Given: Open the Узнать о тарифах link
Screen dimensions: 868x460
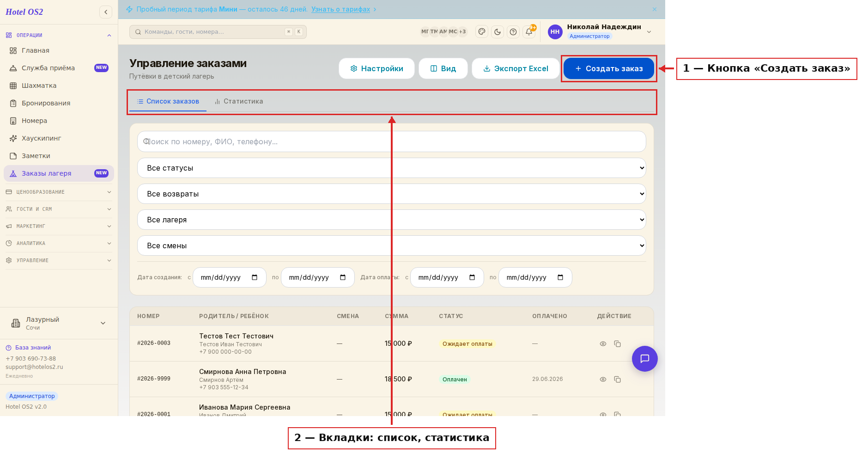Looking at the screenshot, I should pyautogui.click(x=340, y=9).
